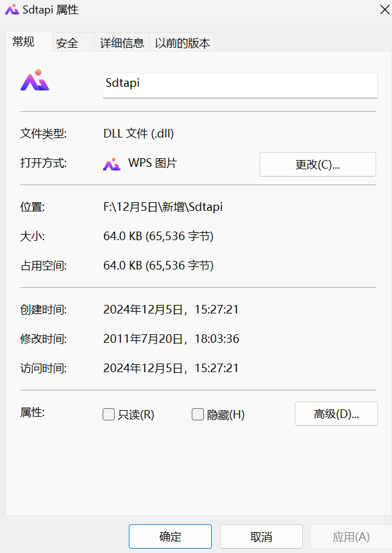392x553 pixels.
Task: Click the 创建时间 date value
Action: pos(170,309)
